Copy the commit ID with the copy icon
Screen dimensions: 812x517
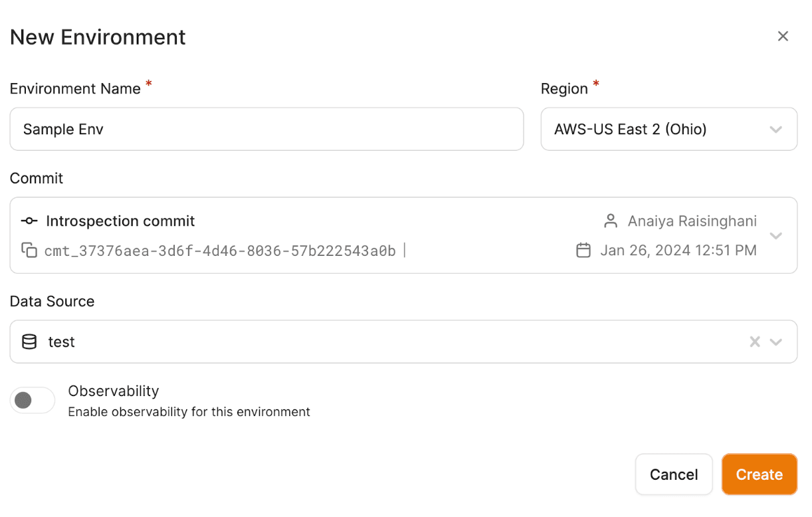tap(29, 251)
